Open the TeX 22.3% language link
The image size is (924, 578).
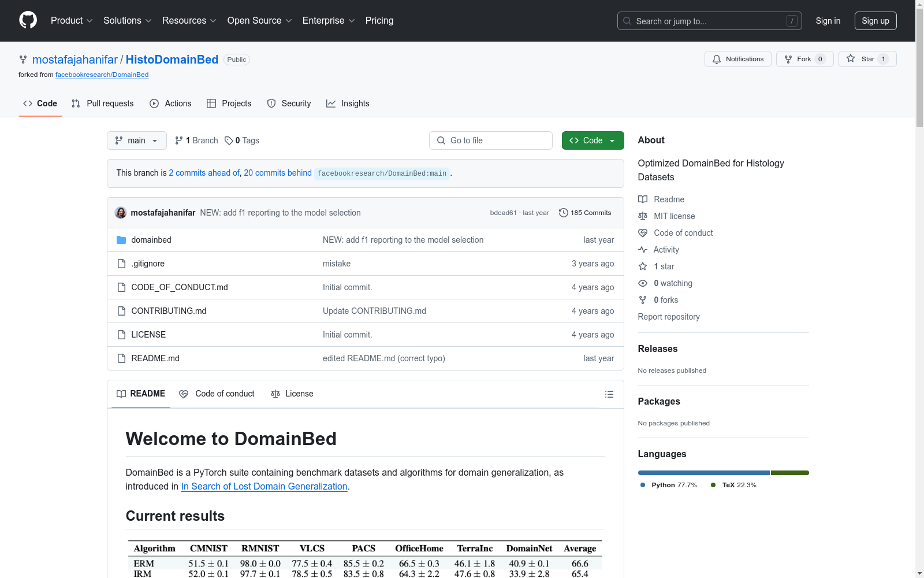pyautogui.click(x=733, y=485)
